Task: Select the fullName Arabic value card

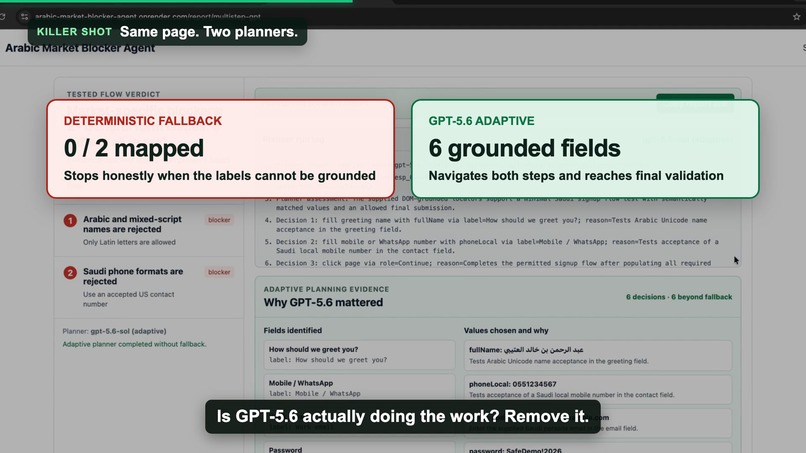Action: tap(598, 355)
